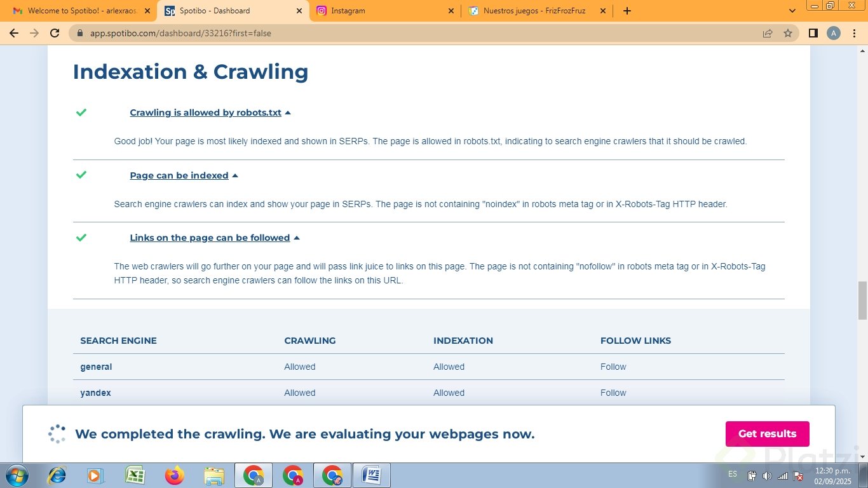Click the general row's "Follow" cell

[613, 367]
